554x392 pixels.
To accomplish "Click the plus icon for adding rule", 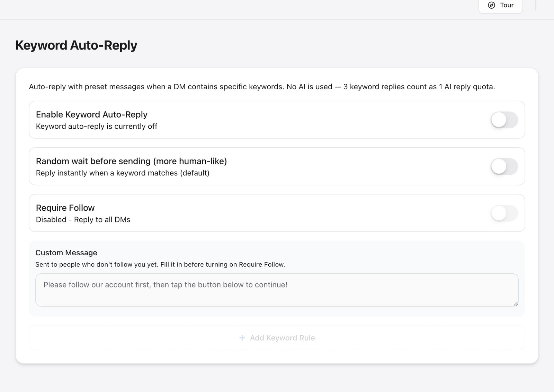I will 242,338.
